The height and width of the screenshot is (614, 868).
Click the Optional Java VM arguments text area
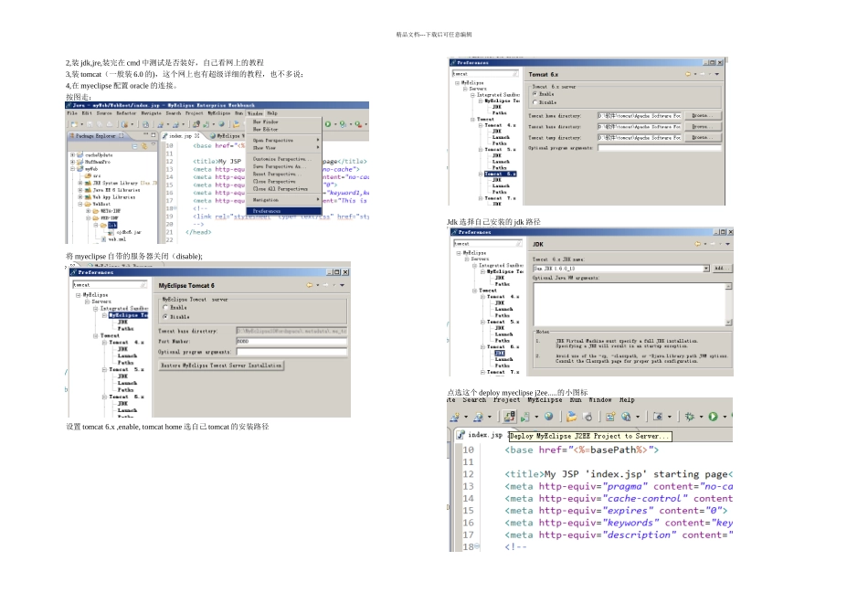point(629,304)
